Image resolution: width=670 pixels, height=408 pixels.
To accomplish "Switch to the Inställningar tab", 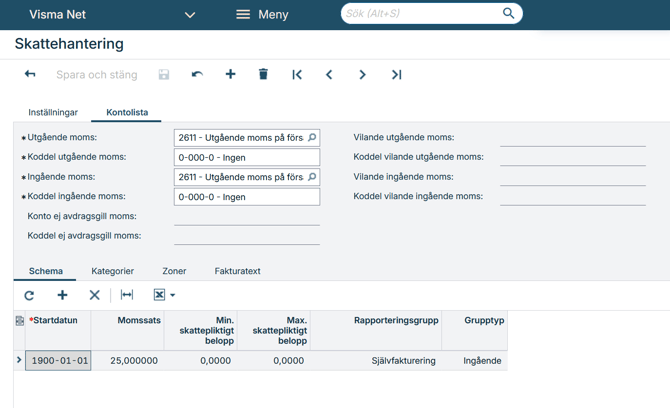I will click(53, 113).
